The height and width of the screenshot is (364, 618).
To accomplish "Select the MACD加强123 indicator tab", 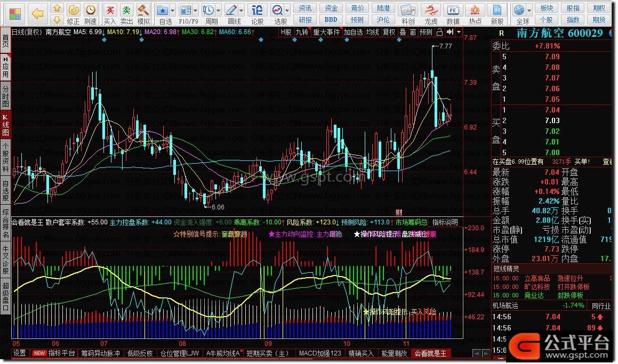I will 320,354.
